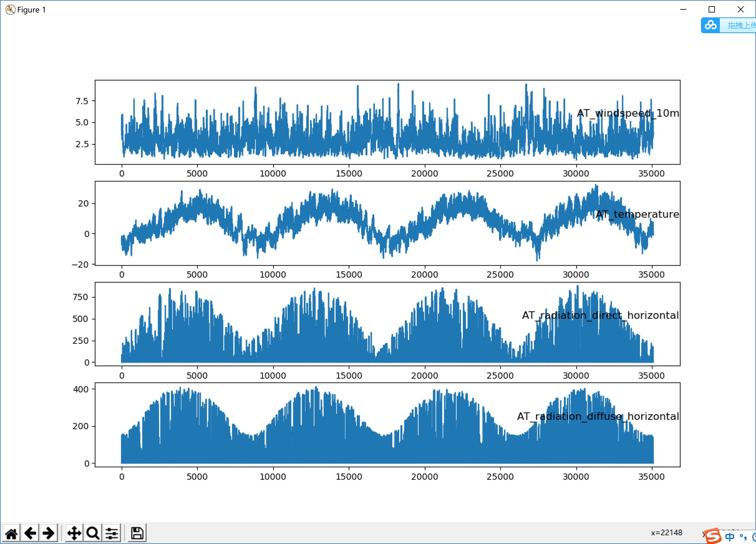Minimize the Figure 1 window
Screen dimensions: 756x544
(683, 10)
